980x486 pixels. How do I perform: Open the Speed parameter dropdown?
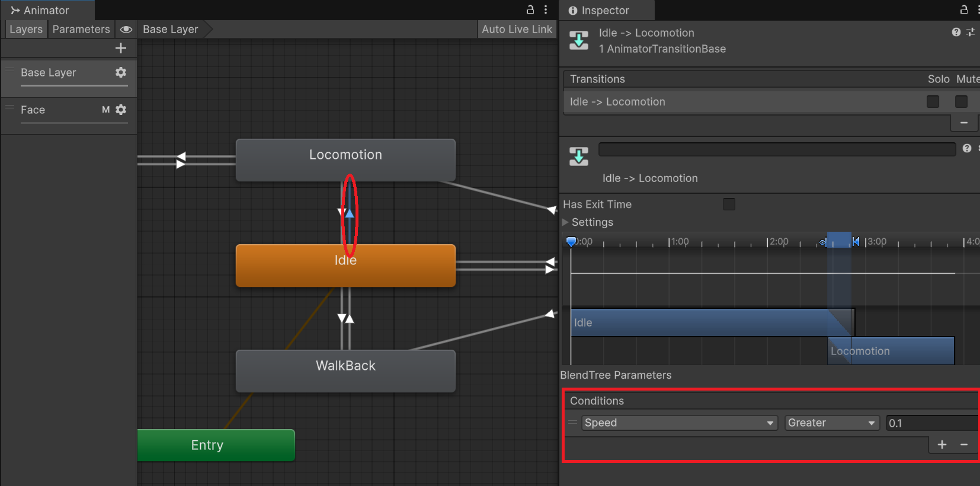[x=679, y=423]
